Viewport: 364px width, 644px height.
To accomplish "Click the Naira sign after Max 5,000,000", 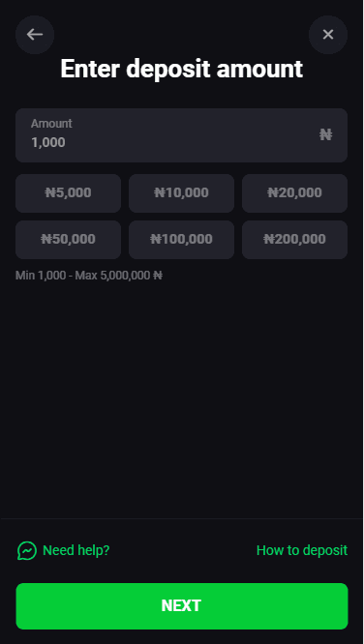I will 158,276.
